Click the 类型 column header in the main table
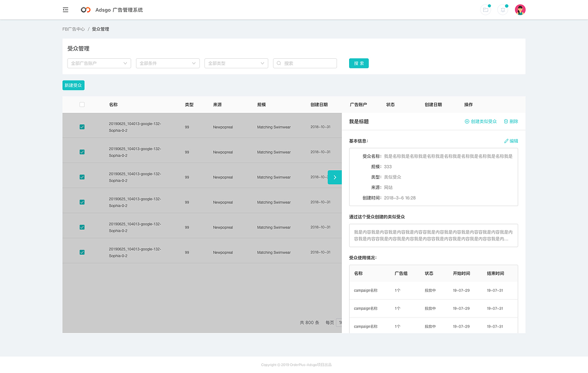The width and height of the screenshot is (588, 373). click(x=189, y=105)
